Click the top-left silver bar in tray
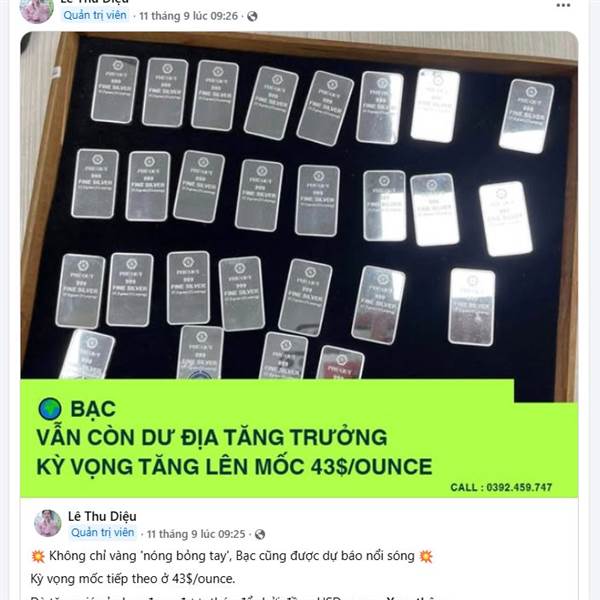600x600 pixels. 115,89
